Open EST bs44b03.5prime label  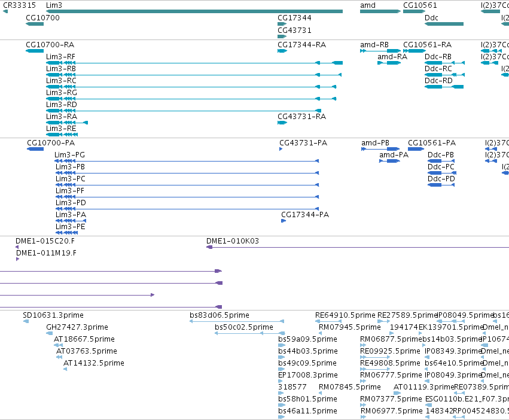point(308,351)
